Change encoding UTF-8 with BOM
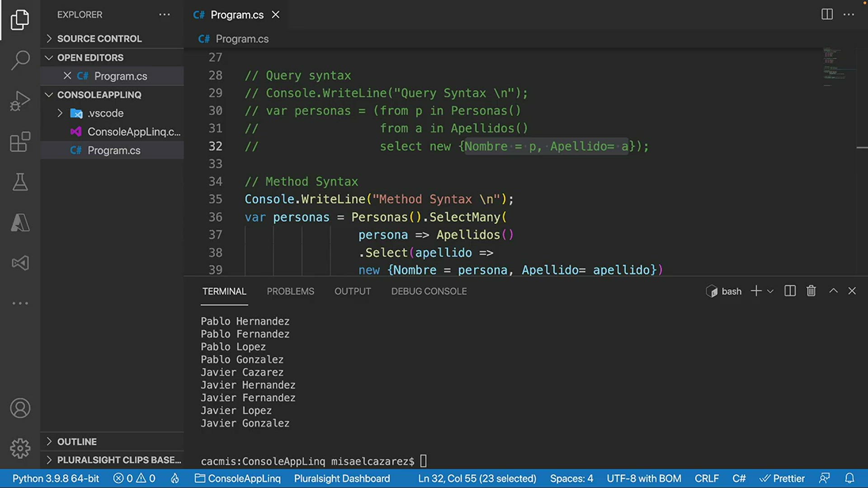Screen dimensions: 868x488 click(x=644, y=478)
